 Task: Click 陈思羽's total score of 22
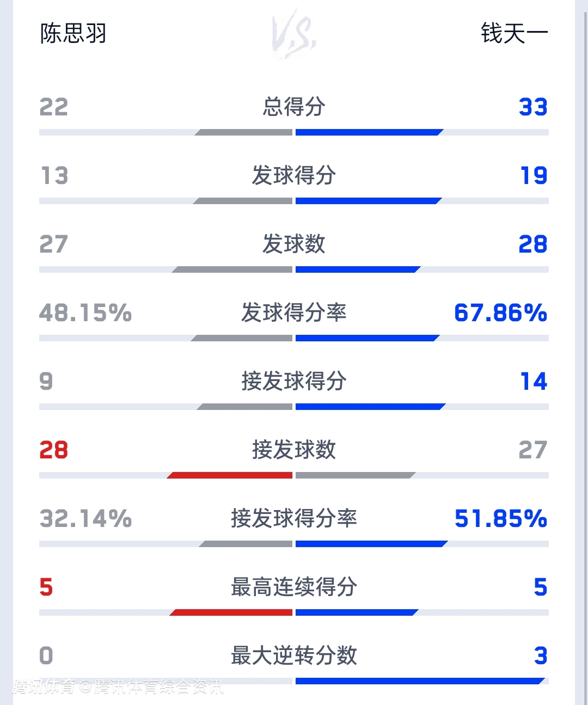[54, 107]
